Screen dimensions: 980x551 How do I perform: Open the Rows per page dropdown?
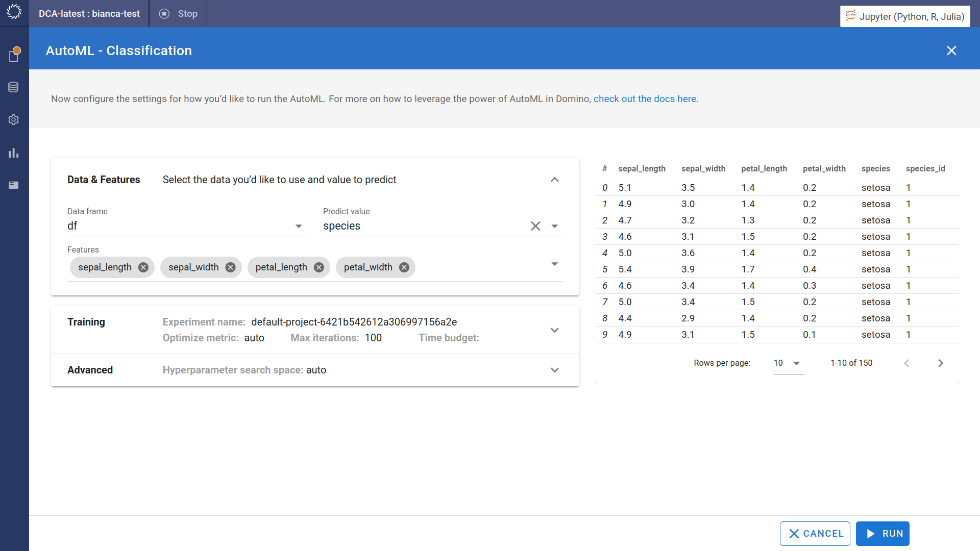[789, 363]
